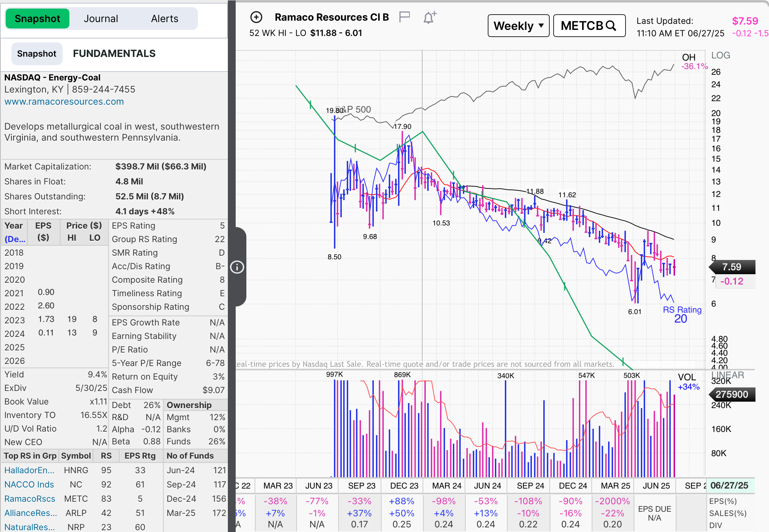Viewport: 769px width, 532px height.
Task: Click the 19.80 high price annotation
Action: (x=334, y=110)
